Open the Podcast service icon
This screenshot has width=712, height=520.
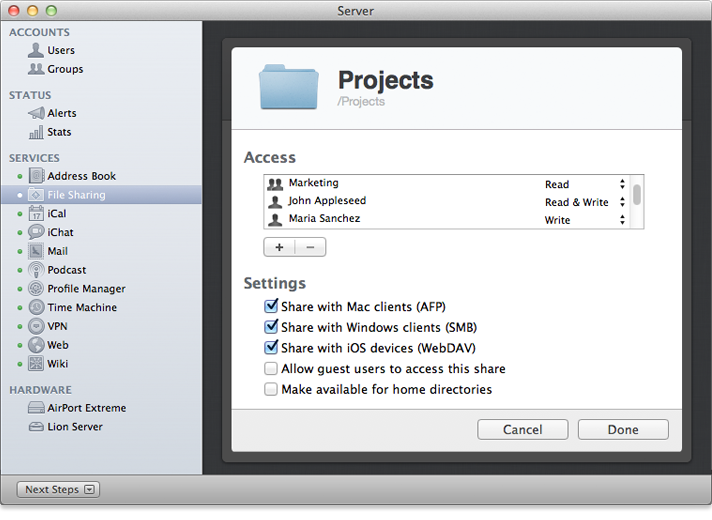tap(36, 270)
